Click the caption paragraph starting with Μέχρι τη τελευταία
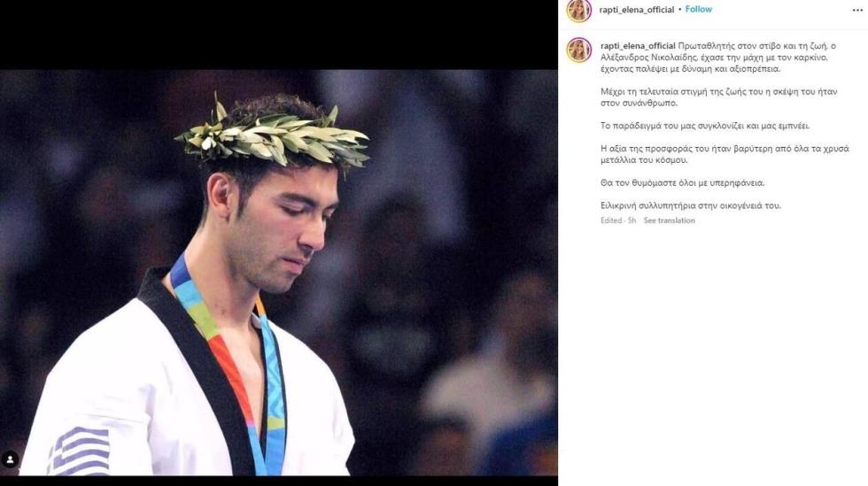Screen dimensions: 868x486 click(x=718, y=97)
